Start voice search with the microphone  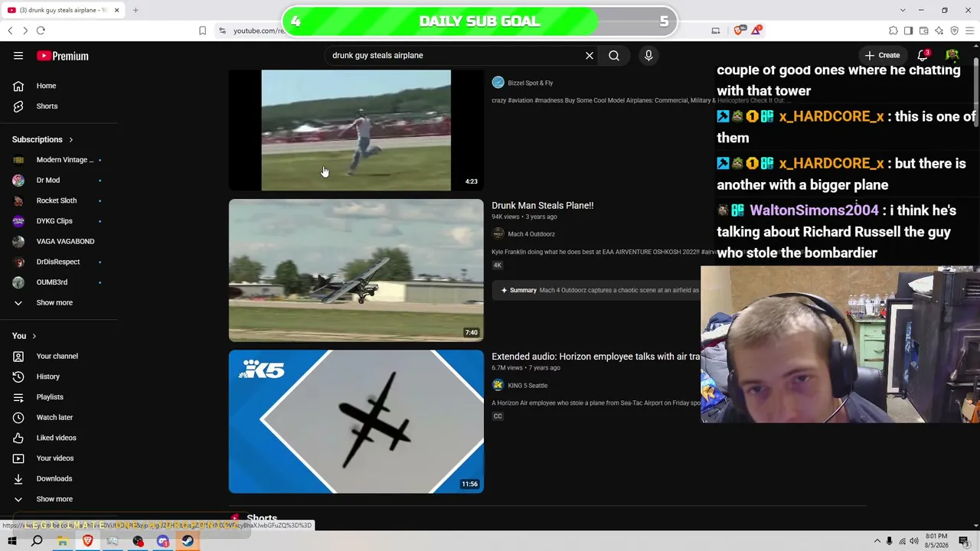pyautogui.click(x=648, y=55)
